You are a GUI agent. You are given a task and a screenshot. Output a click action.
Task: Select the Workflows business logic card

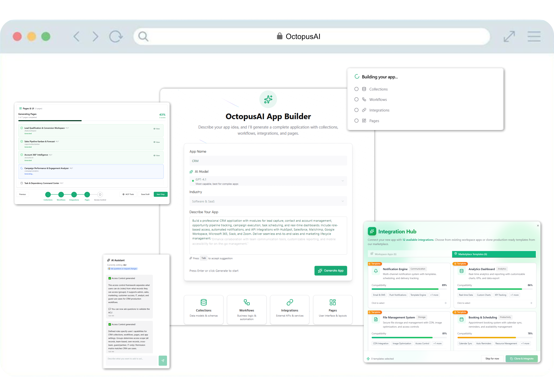(246, 310)
